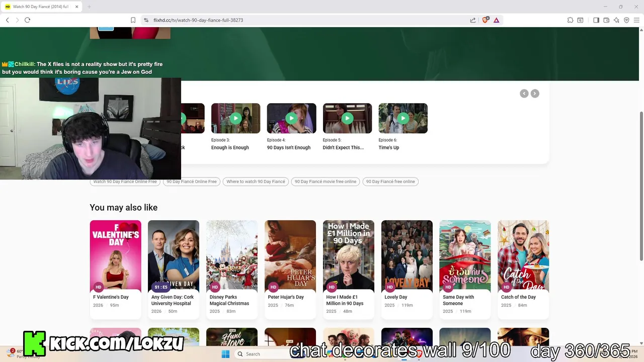Screen dimensions: 644x362
Task: Open a new tab with plus button
Action: tap(89, 7)
